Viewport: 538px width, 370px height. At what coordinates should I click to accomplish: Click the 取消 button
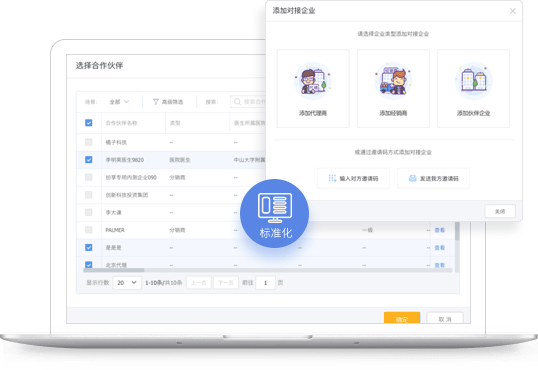(445, 318)
